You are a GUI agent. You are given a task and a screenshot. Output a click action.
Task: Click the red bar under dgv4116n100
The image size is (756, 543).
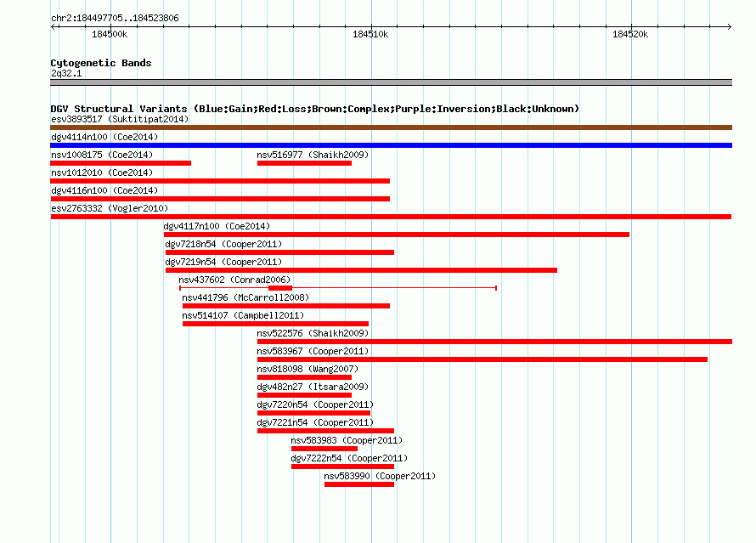[x=220, y=199]
